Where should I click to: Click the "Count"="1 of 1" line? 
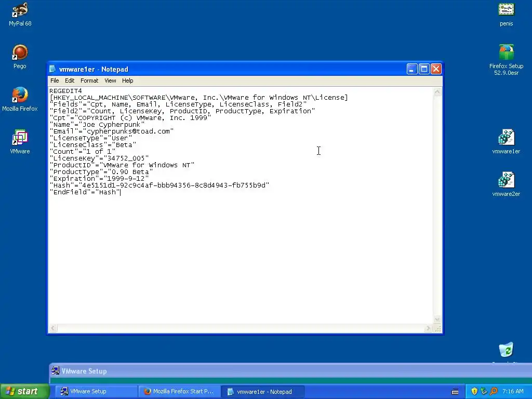[x=83, y=152]
